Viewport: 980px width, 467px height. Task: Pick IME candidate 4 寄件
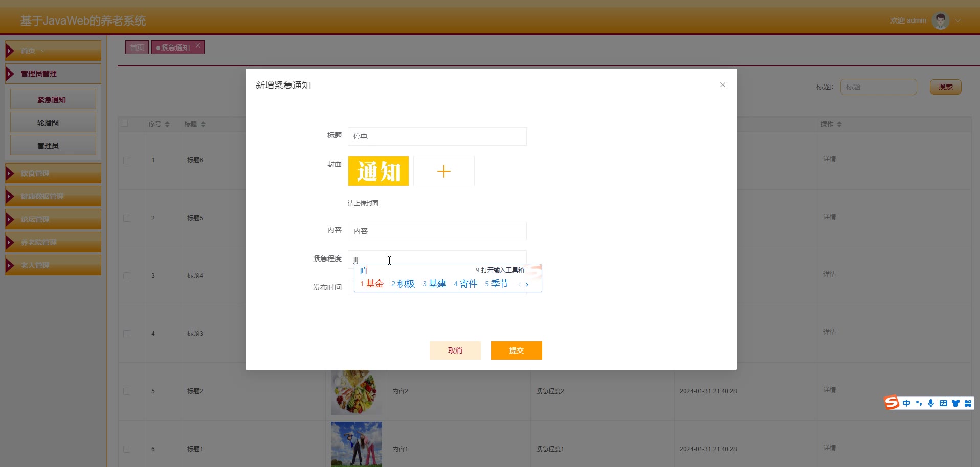coord(465,284)
